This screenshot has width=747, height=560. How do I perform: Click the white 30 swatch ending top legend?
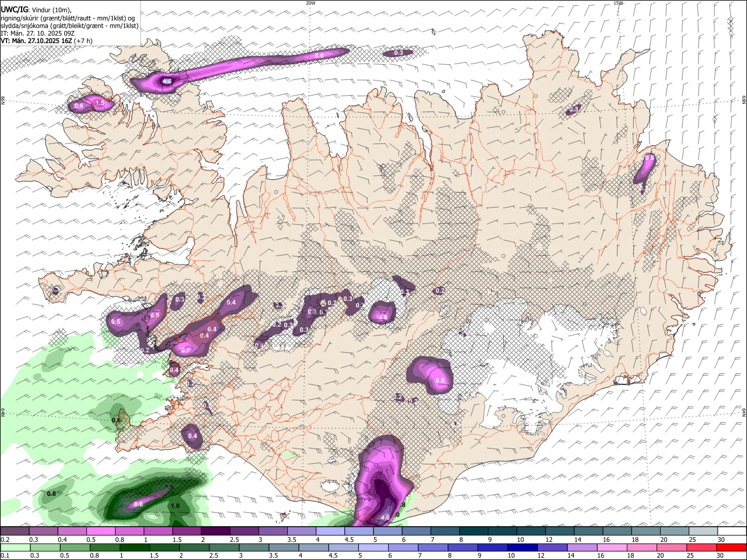[x=732, y=531]
